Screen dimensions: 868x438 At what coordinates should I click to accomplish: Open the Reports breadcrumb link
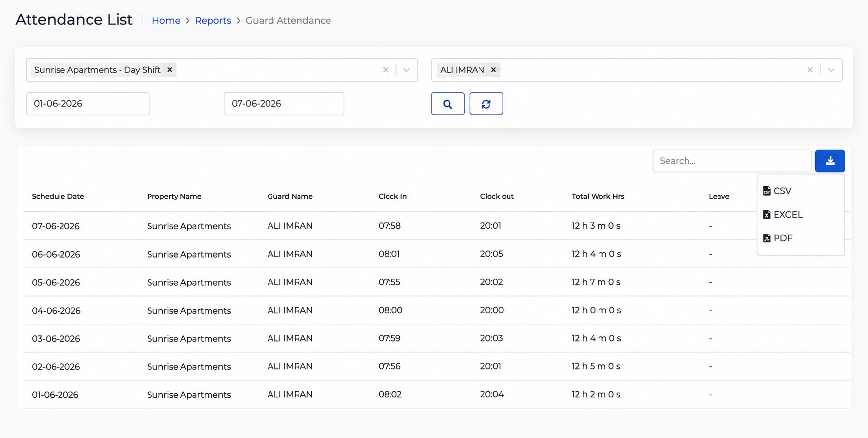213,20
